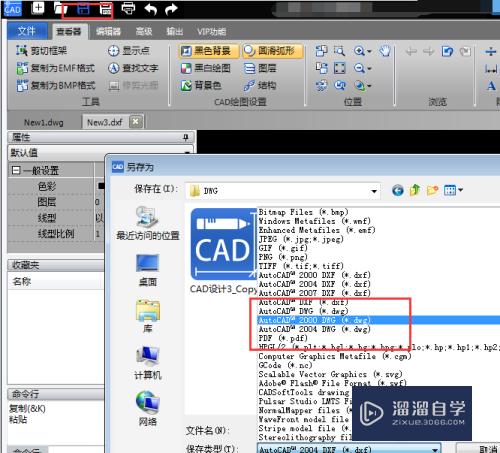Click the up one level folder icon
500x453 pixels.
[415, 190]
